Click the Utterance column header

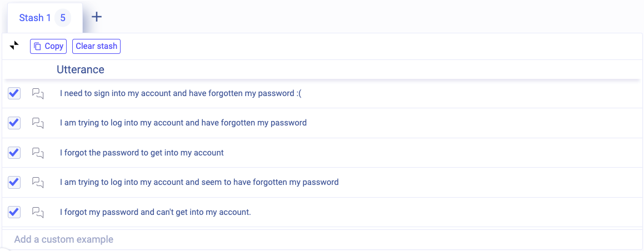tap(81, 69)
